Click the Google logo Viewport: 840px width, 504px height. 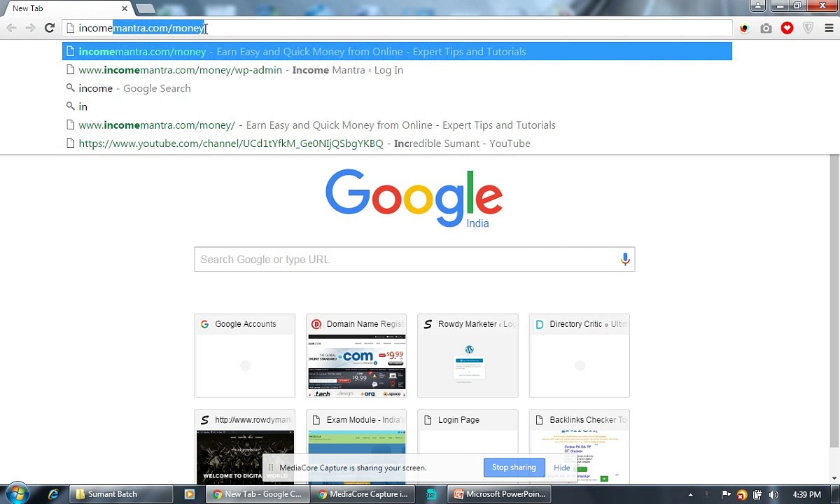point(414,198)
